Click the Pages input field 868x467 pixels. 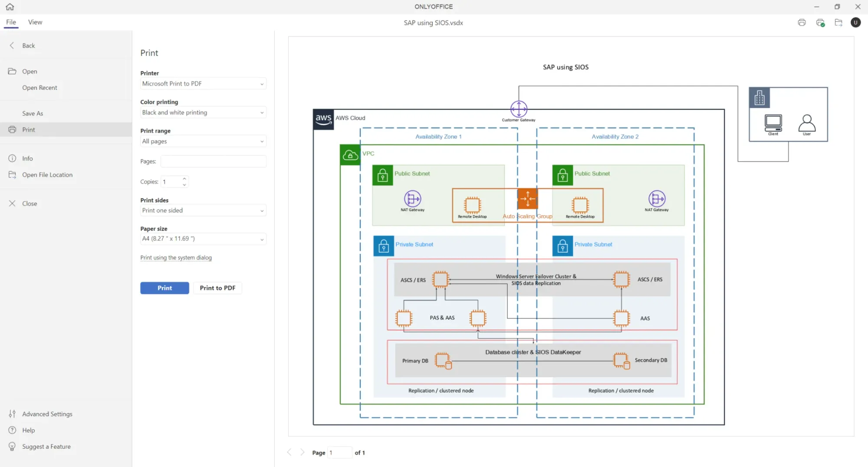pyautogui.click(x=213, y=161)
